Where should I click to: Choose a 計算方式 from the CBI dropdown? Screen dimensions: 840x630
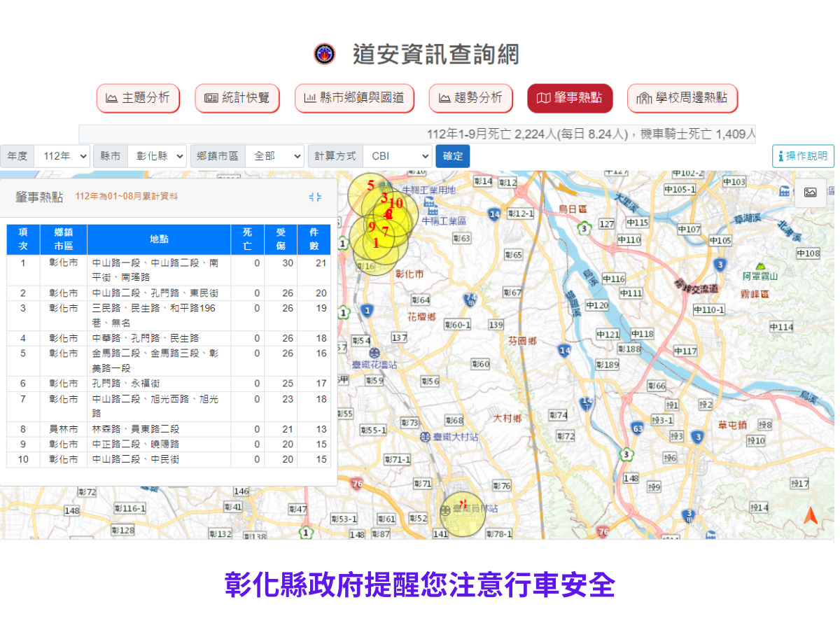click(x=396, y=156)
